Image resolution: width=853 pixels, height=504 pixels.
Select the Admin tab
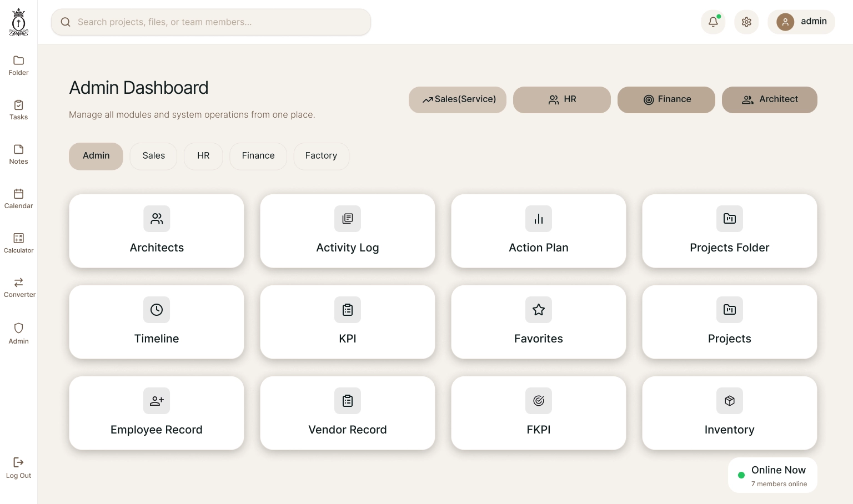point(96,156)
